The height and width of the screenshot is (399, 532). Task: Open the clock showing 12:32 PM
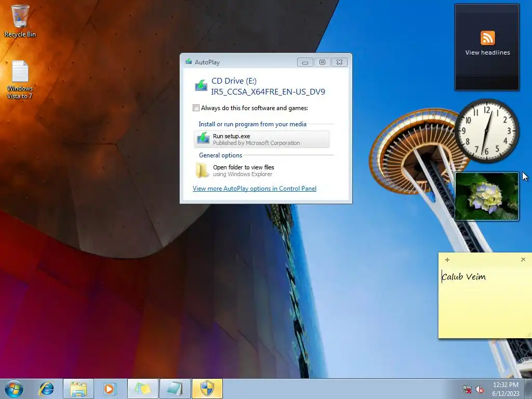tap(506, 389)
